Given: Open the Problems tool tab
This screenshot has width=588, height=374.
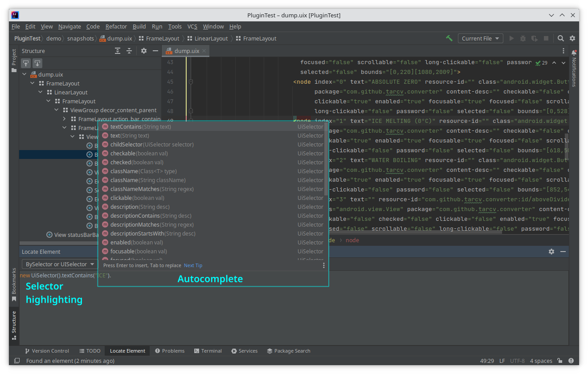Looking at the screenshot, I should pyautogui.click(x=170, y=351).
